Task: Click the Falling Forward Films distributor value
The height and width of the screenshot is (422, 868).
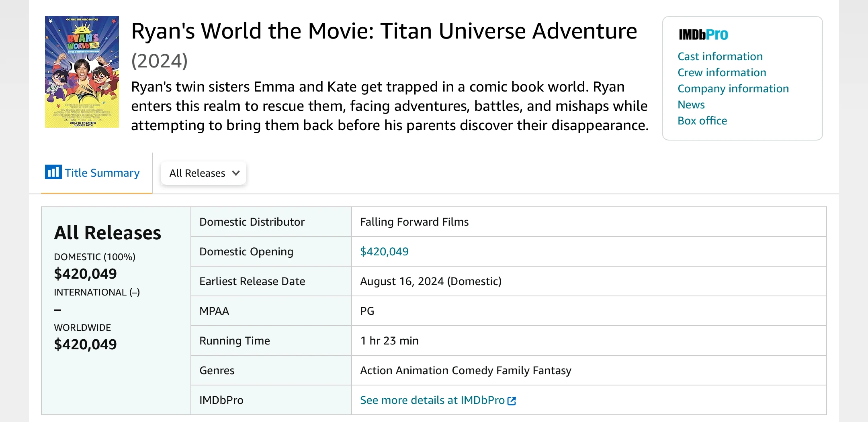Action: [414, 222]
